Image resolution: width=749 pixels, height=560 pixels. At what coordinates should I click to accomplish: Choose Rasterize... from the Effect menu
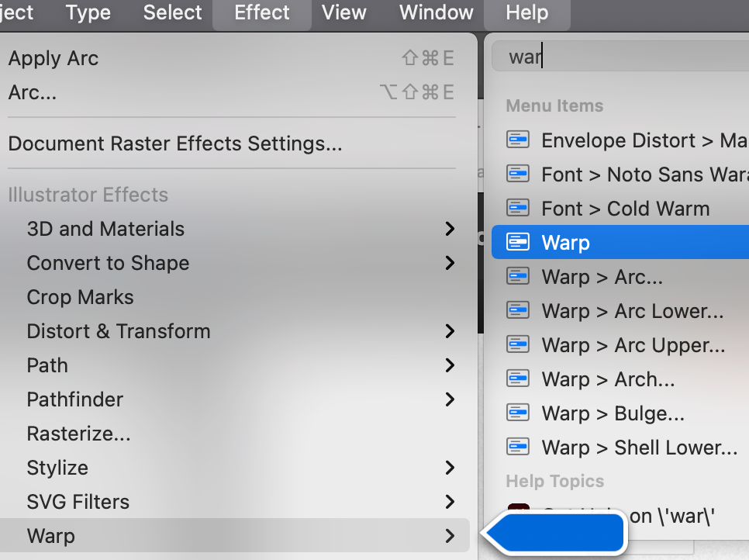(x=78, y=434)
